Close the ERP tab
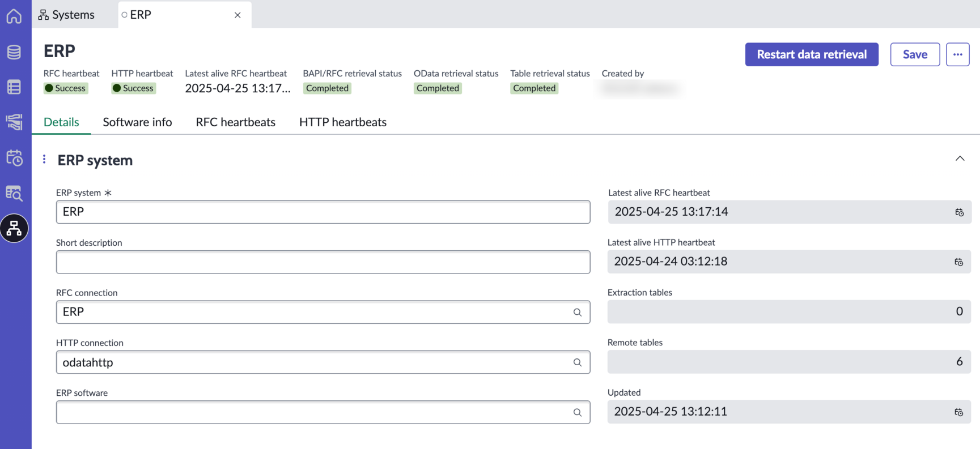 pyautogui.click(x=237, y=15)
